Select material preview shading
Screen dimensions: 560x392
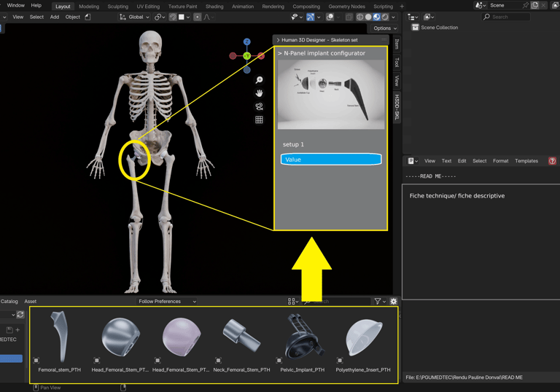click(376, 17)
